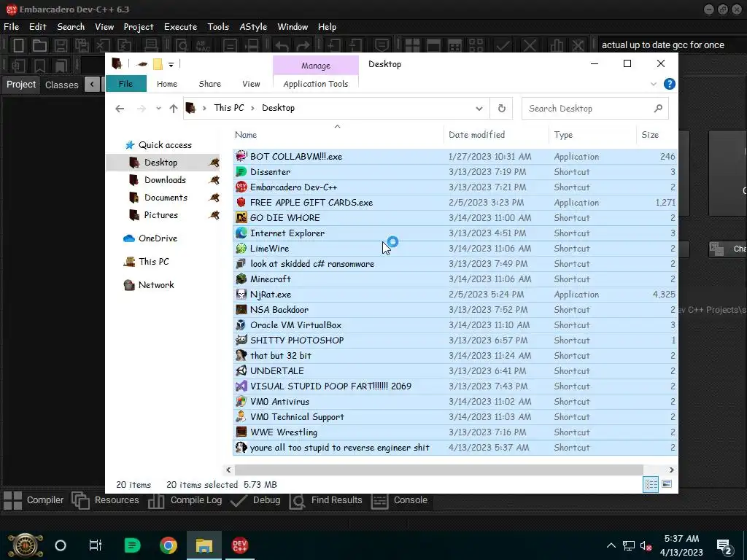
Task: Select the NjRat.exe skull icon
Action: 241,295
